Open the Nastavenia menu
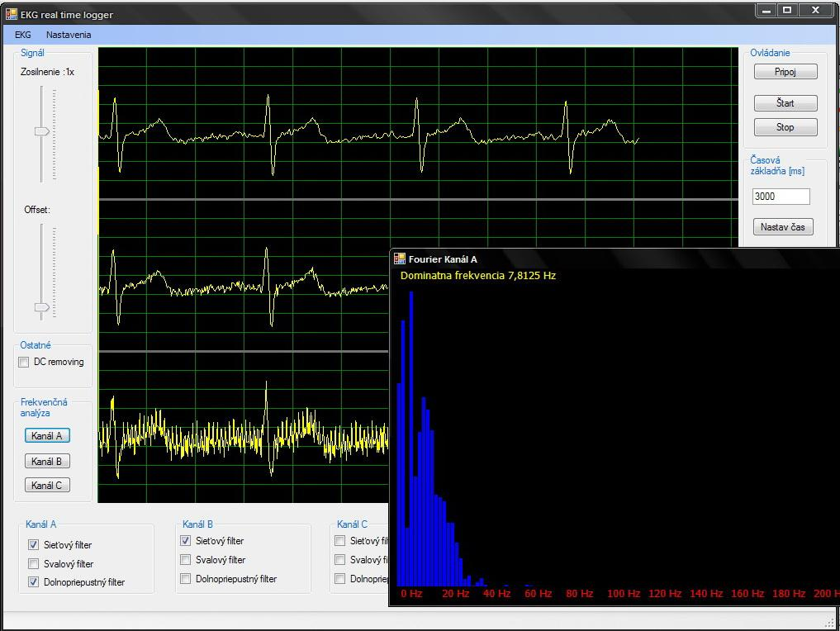This screenshot has width=840, height=631. point(69,35)
